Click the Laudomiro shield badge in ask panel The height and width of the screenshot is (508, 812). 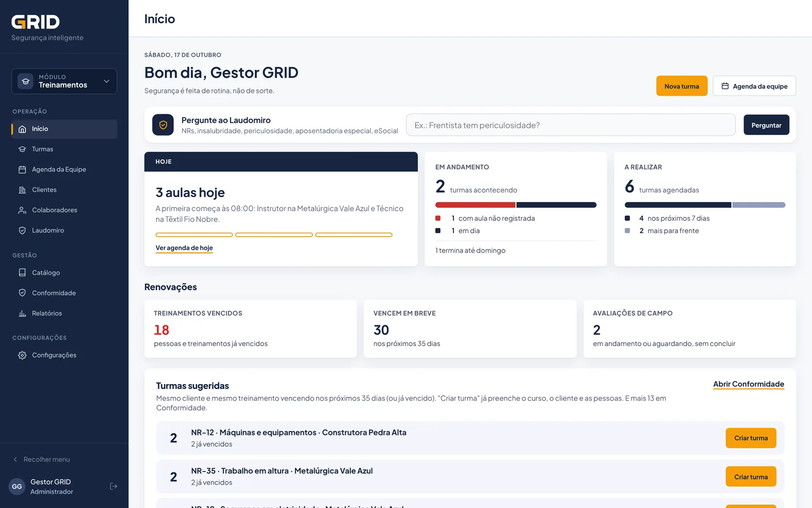tap(163, 125)
